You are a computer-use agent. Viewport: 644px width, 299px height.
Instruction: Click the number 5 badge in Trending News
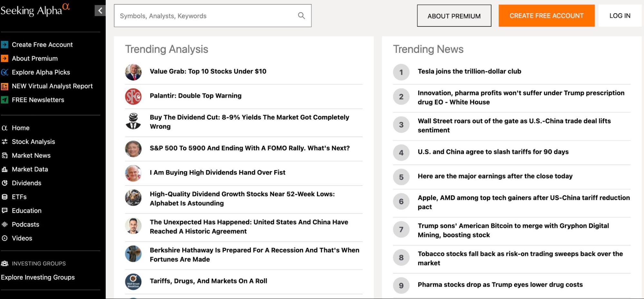(x=401, y=177)
